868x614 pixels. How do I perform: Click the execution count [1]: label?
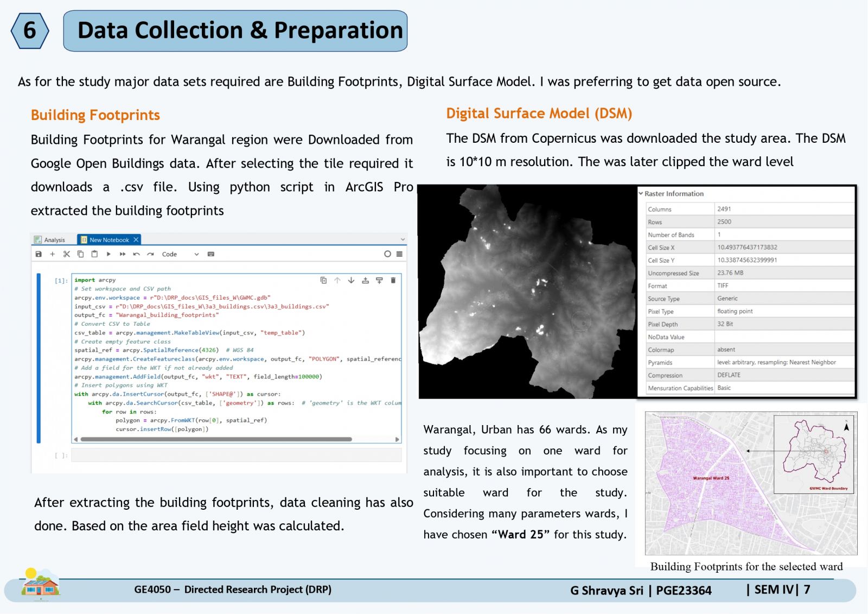pyautogui.click(x=61, y=281)
